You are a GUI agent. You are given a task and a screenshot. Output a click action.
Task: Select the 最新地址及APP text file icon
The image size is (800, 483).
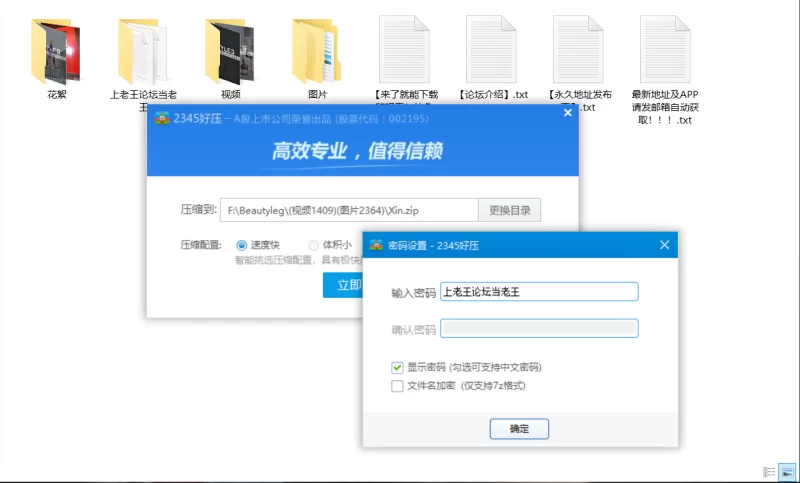click(x=665, y=49)
